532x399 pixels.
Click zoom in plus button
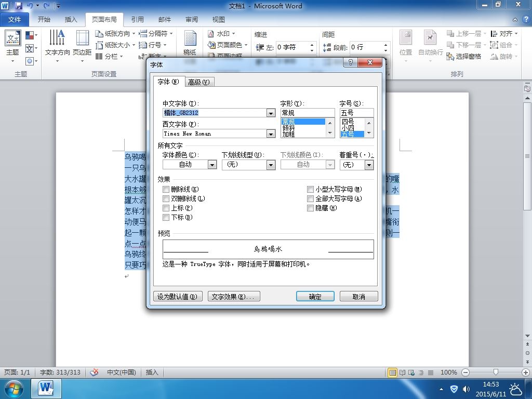[526, 373]
